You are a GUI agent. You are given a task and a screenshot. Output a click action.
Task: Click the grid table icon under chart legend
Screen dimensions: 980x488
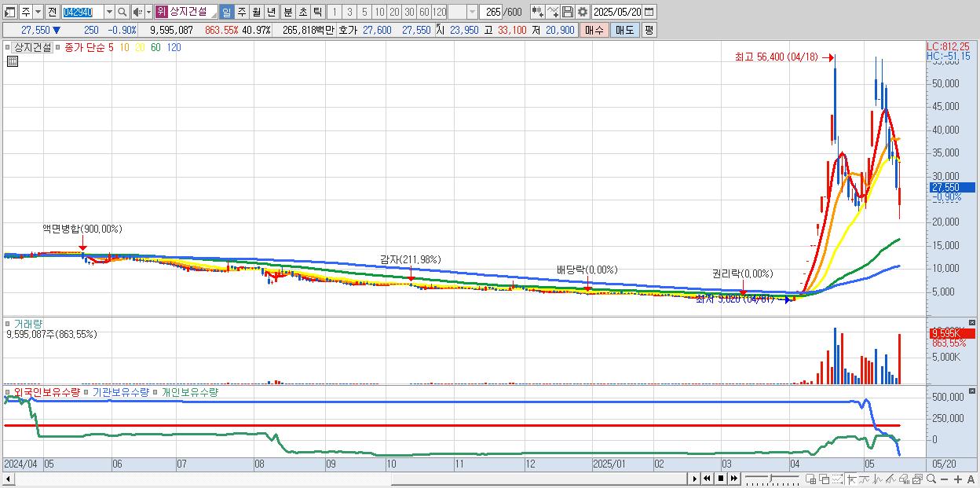coord(12,61)
